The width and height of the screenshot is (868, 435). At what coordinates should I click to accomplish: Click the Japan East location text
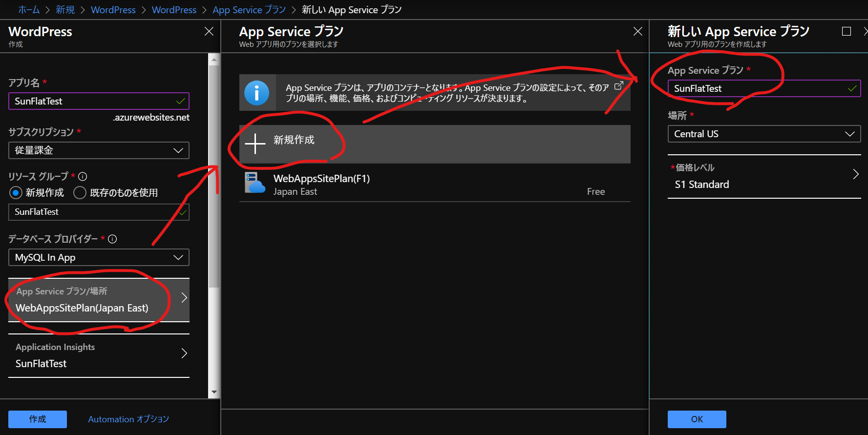click(295, 192)
